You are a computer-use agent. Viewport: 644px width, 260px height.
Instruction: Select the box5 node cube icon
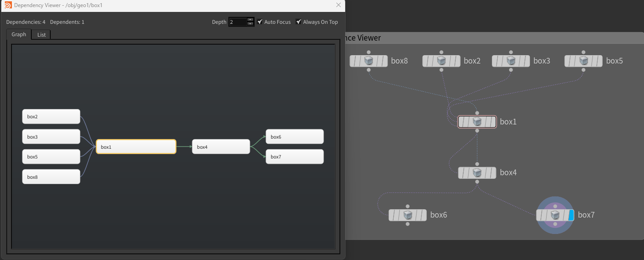click(x=584, y=61)
